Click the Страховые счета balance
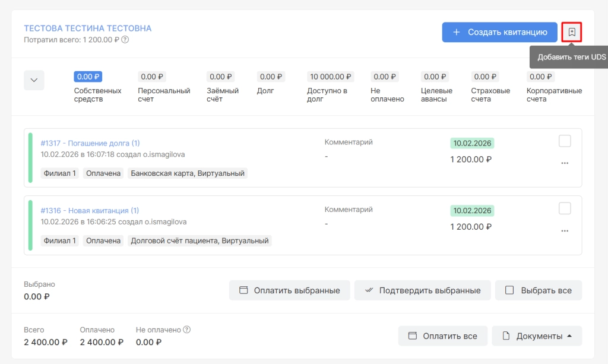 485,77
